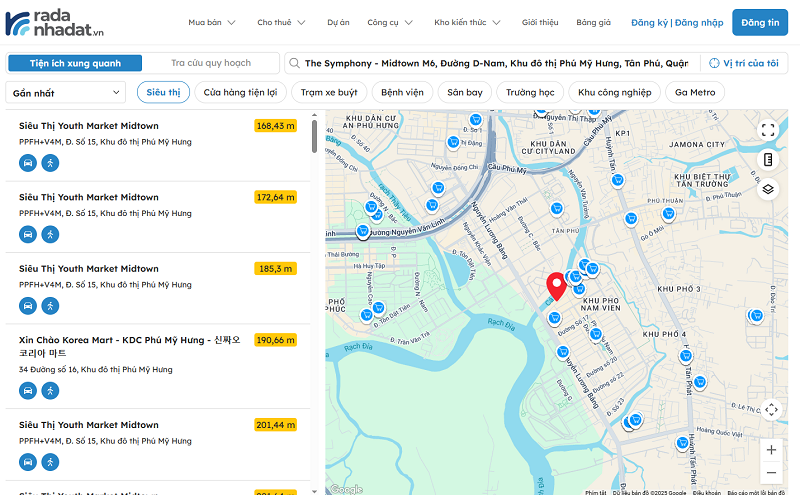The height and width of the screenshot is (495, 800).
Task: Expand the Mua bán menu
Action: [x=212, y=22]
